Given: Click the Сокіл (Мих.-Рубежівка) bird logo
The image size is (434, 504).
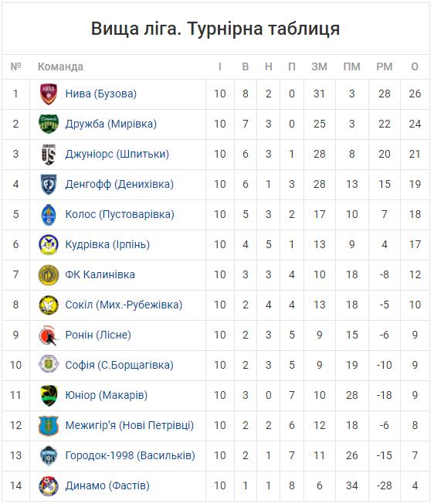Looking at the screenshot, I should pos(49,305).
